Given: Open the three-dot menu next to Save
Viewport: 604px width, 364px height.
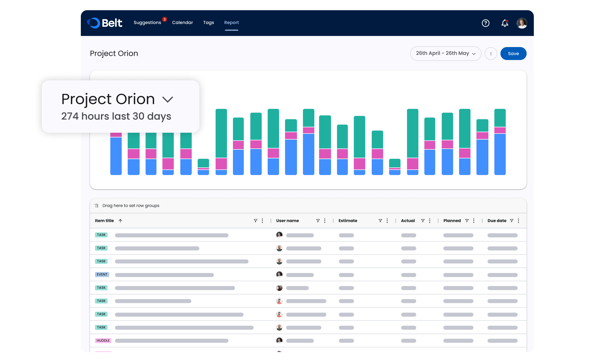Looking at the screenshot, I should (x=491, y=54).
